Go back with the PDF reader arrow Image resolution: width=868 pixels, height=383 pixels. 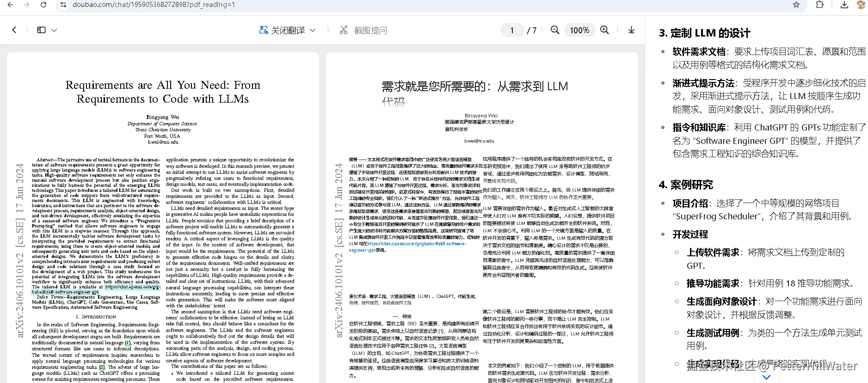click(x=14, y=30)
